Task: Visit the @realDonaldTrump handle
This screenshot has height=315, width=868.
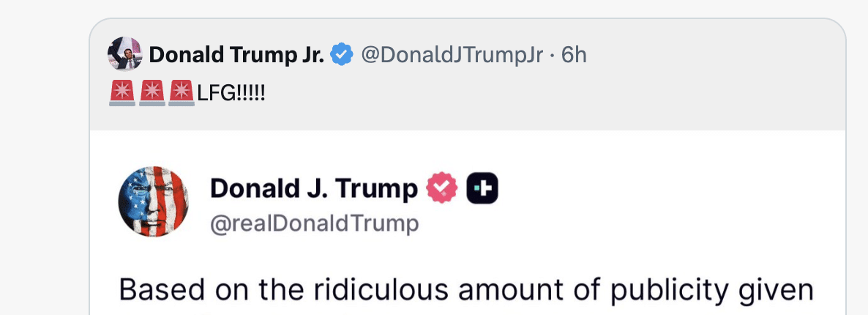Action: click(x=315, y=224)
